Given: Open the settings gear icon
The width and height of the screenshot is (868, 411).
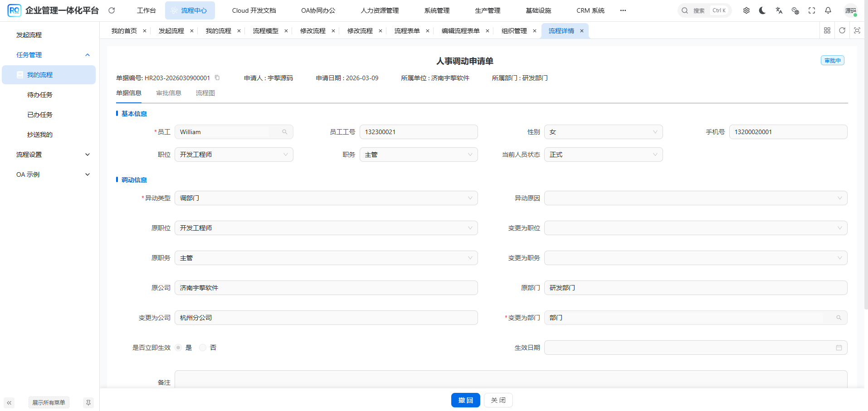Looking at the screenshot, I should [746, 10].
